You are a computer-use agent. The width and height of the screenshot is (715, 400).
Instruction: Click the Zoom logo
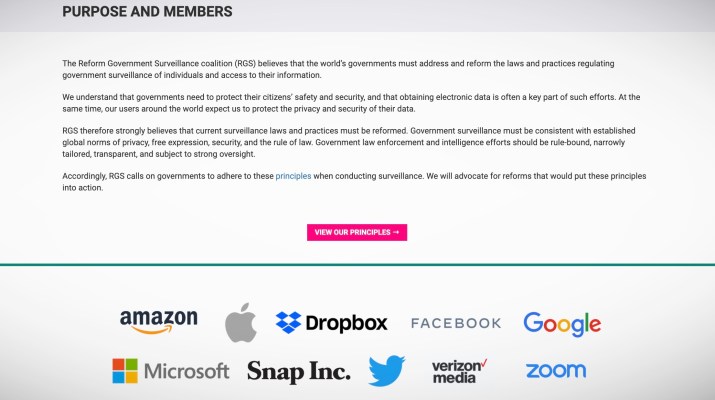coord(556,371)
